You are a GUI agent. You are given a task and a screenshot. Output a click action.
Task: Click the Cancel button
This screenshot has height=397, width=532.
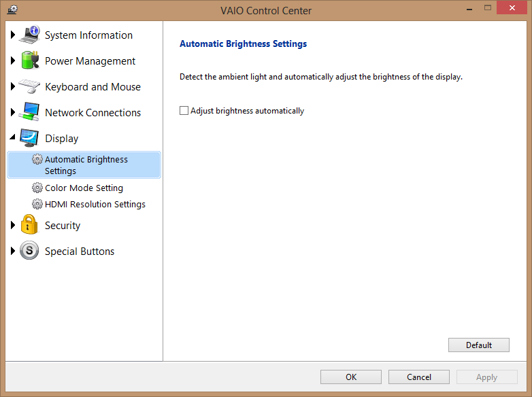[418, 377]
